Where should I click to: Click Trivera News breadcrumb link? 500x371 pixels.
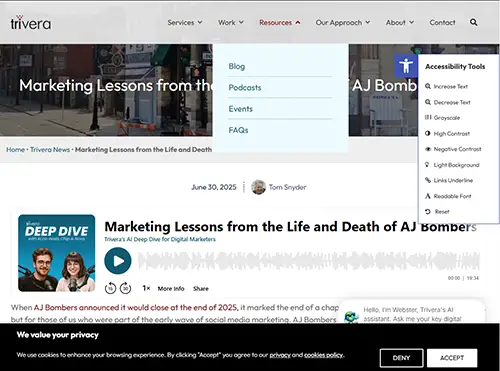coord(50,150)
